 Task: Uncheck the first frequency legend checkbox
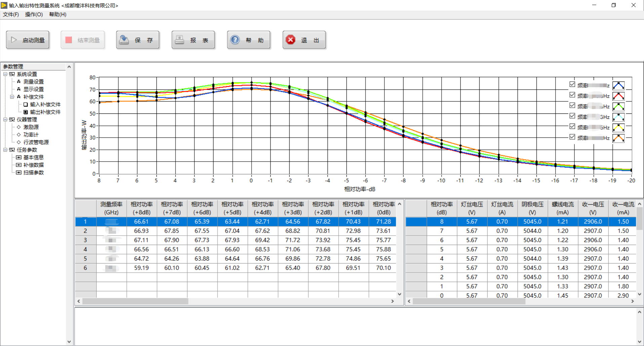coord(572,84)
